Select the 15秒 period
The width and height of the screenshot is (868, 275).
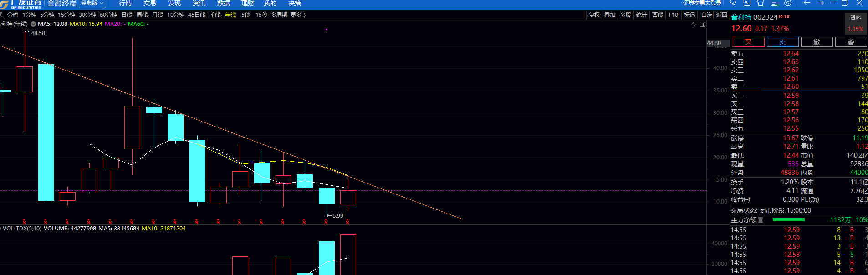(x=261, y=15)
